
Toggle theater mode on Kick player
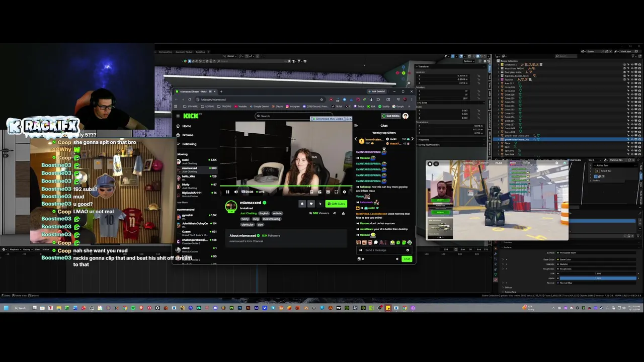pos(328,192)
